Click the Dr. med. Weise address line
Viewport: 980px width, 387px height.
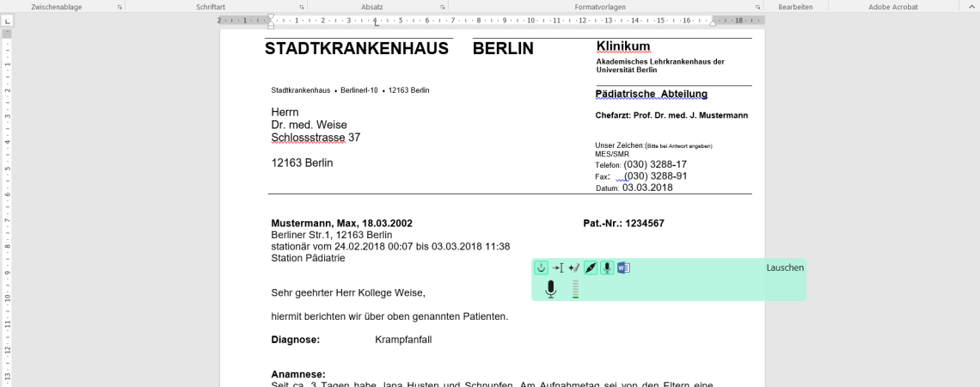coord(309,125)
